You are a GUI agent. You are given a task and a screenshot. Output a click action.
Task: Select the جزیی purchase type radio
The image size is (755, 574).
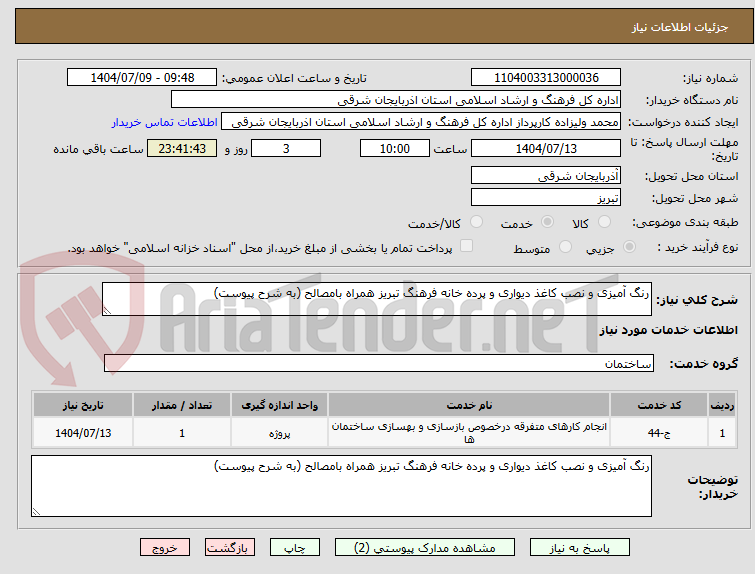coord(629,247)
